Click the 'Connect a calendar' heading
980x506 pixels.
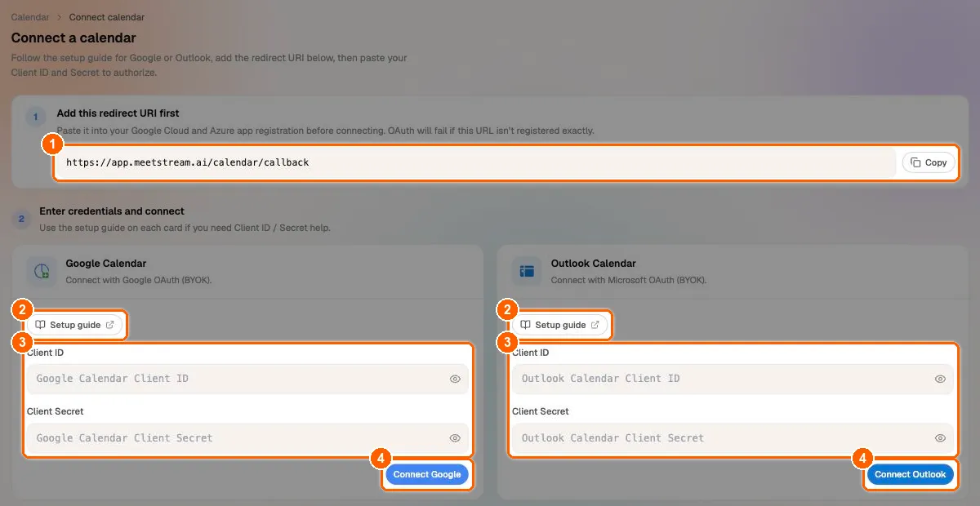pyautogui.click(x=73, y=38)
